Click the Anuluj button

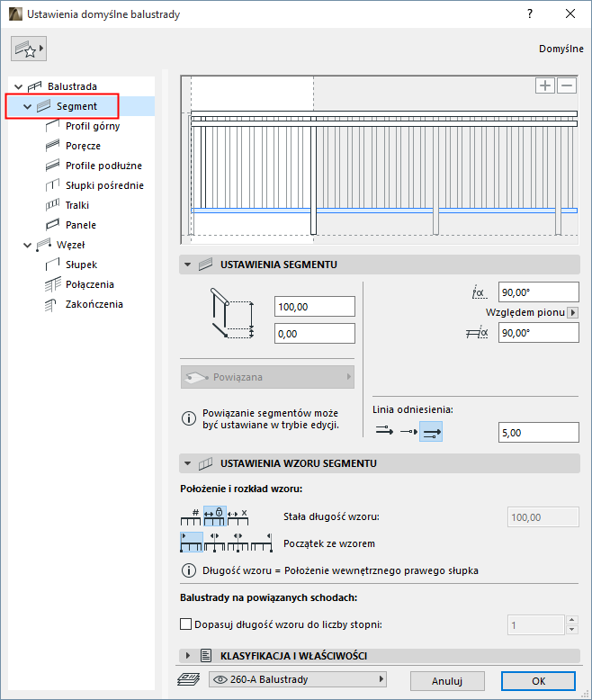point(447,681)
